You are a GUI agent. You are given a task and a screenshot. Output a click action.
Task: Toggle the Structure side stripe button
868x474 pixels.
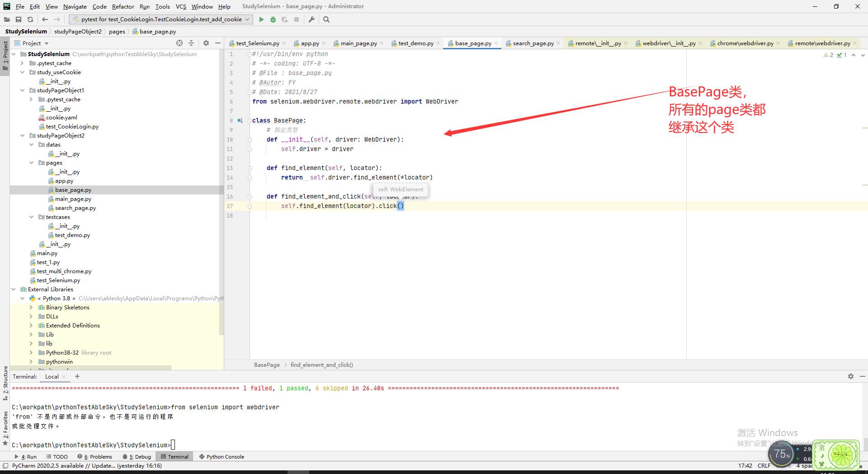[5, 383]
